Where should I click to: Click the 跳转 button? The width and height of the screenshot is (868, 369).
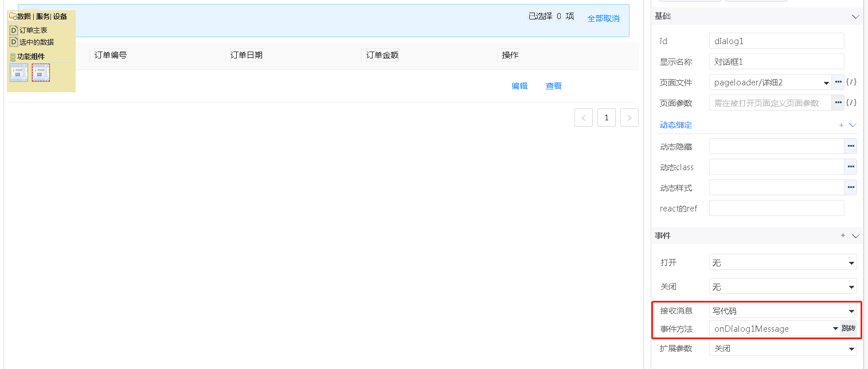click(849, 329)
